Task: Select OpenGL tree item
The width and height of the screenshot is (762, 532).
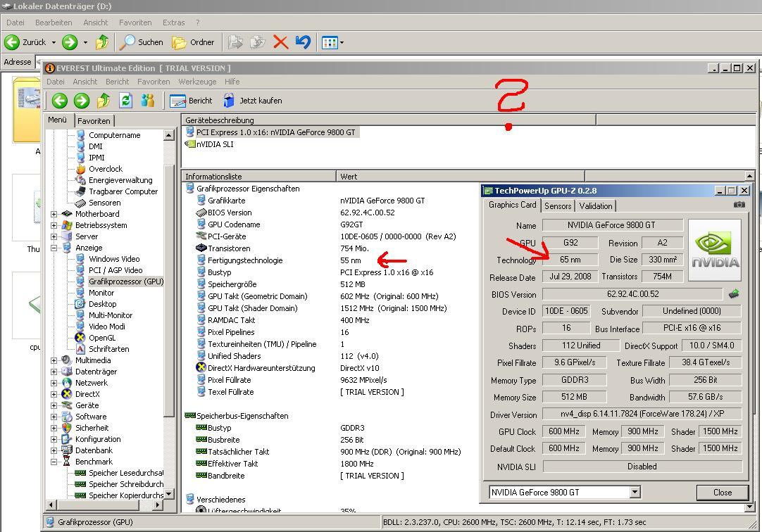Action: 102,338
